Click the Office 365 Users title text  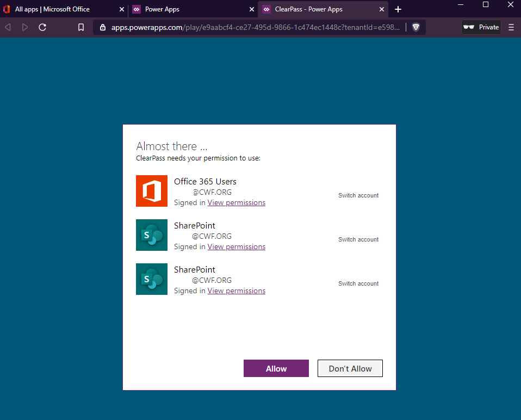(x=205, y=181)
